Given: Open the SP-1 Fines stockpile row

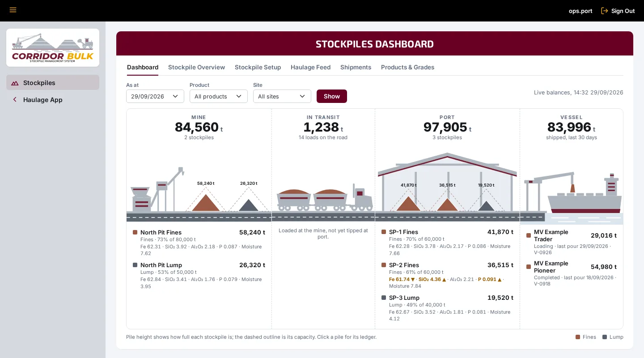Looking at the screenshot, I should point(447,242).
